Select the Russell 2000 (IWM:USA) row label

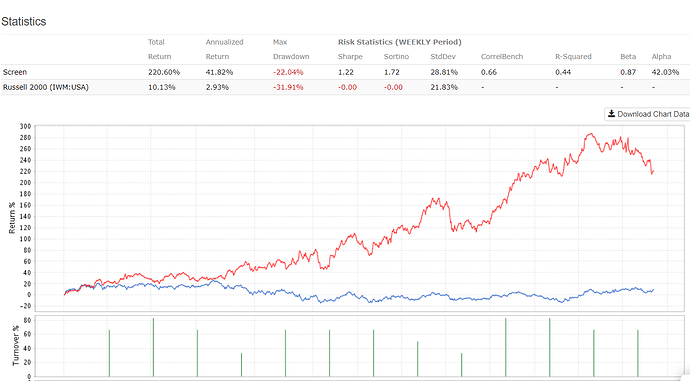point(46,87)
